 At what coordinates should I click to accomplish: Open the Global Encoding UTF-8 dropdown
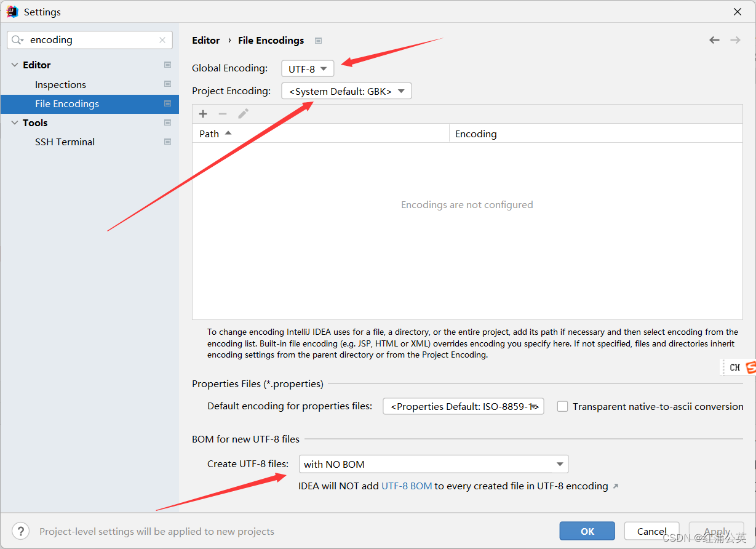[308, 69]
